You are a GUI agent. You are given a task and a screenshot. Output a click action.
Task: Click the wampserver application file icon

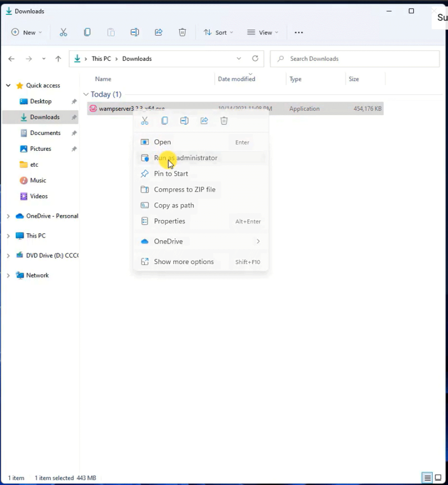point(93,108)
